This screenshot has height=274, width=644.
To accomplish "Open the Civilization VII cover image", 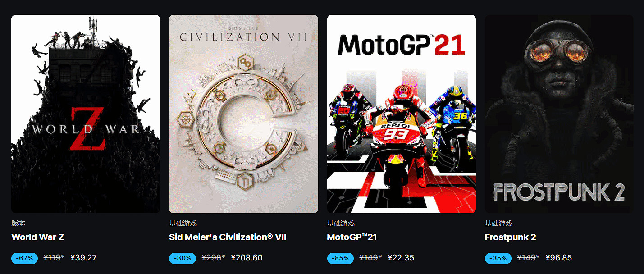I will [x=243, y=114].
